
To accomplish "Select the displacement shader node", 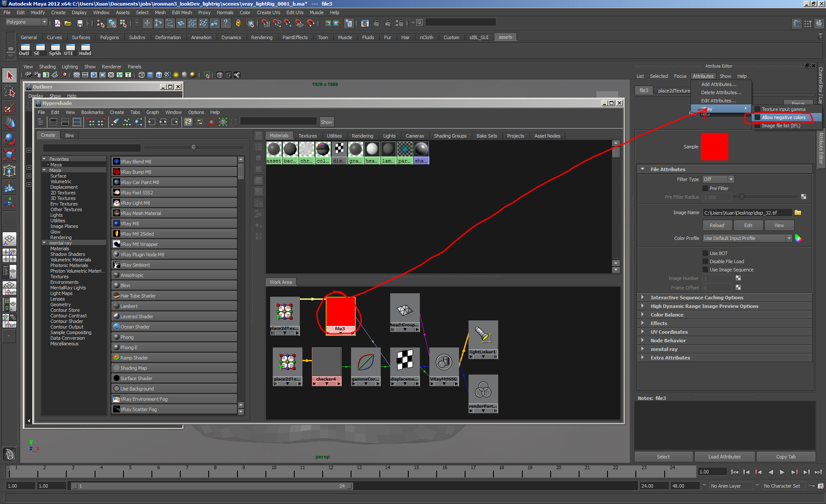I will click(405, 367).
